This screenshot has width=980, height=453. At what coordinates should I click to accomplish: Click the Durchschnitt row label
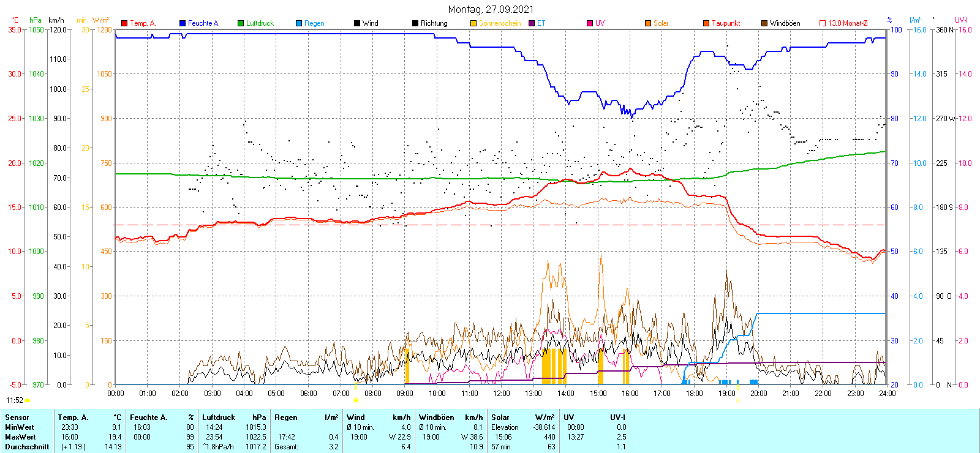point(27,447)
